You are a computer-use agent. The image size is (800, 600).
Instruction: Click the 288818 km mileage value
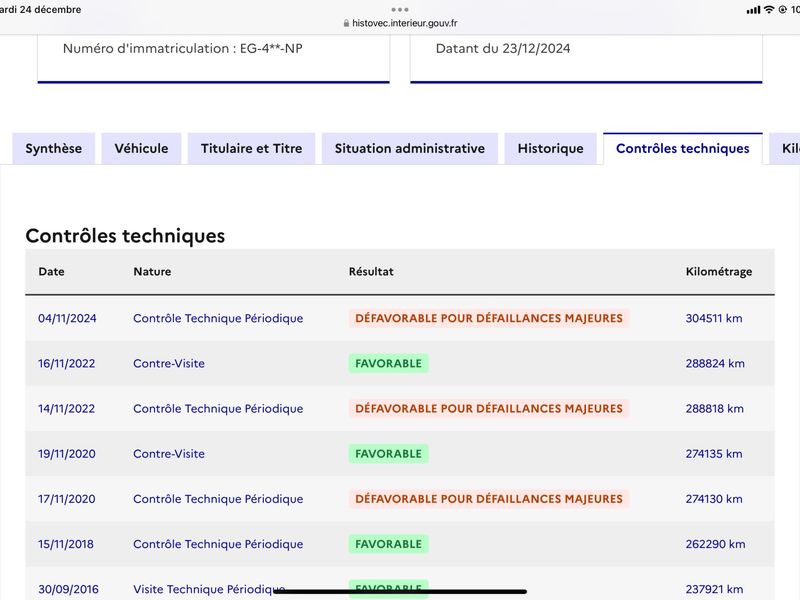coord(714,409)
